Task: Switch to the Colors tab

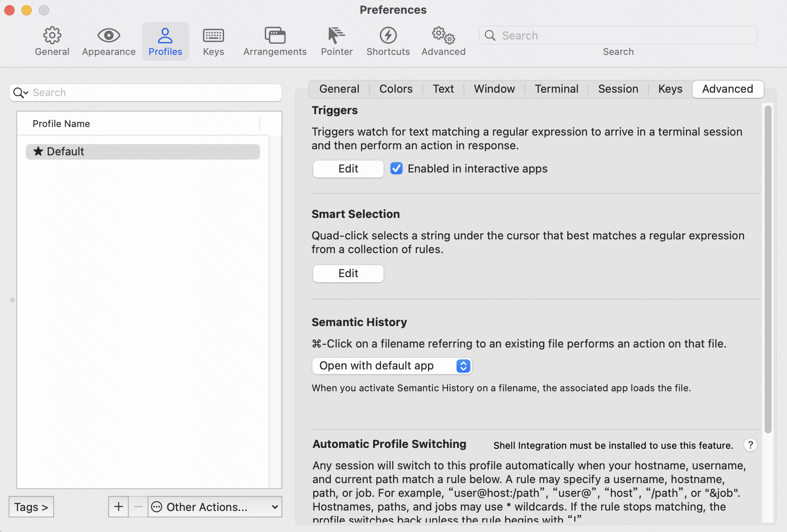Action: tap(396, 89)
